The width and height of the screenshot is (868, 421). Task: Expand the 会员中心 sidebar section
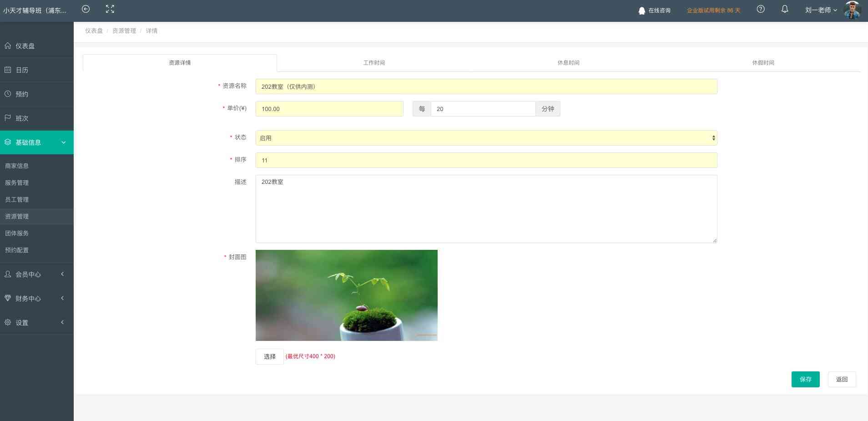click(36, 274)
